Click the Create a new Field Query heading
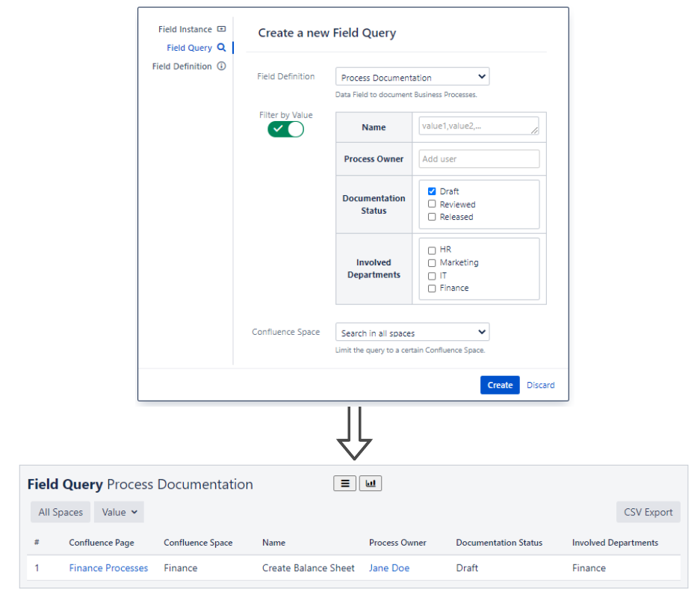Screen dimensions: 700x598 [x=327, y=33]
